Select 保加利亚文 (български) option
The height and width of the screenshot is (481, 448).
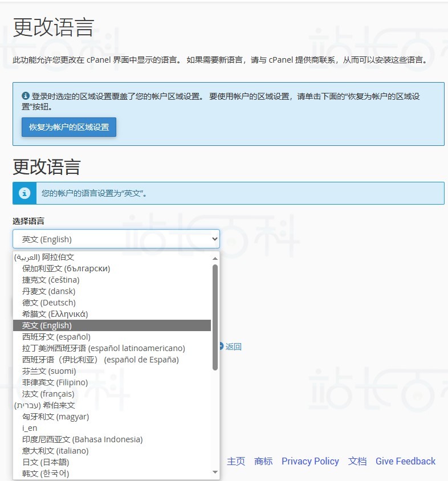pyautogui.click(x=112, y=268)
